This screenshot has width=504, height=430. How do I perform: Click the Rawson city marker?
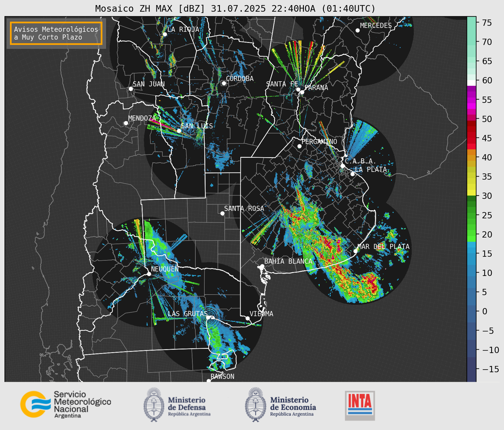[209, 381]
